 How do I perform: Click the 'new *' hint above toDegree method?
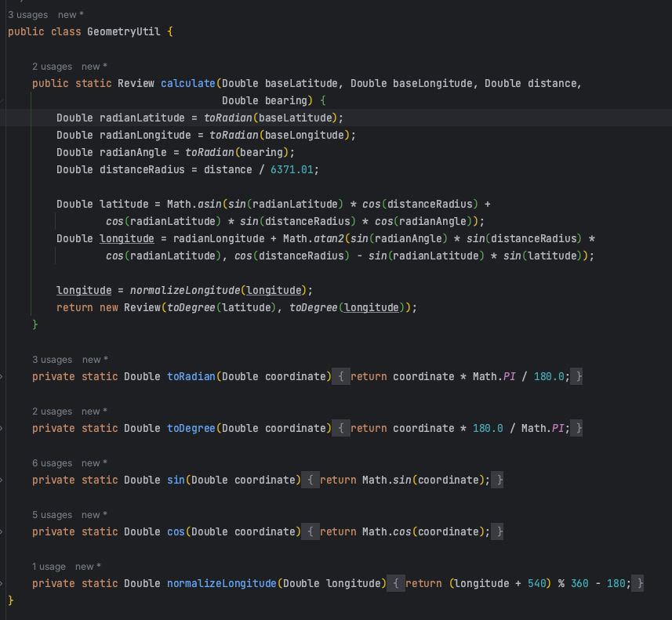[94, 412]
